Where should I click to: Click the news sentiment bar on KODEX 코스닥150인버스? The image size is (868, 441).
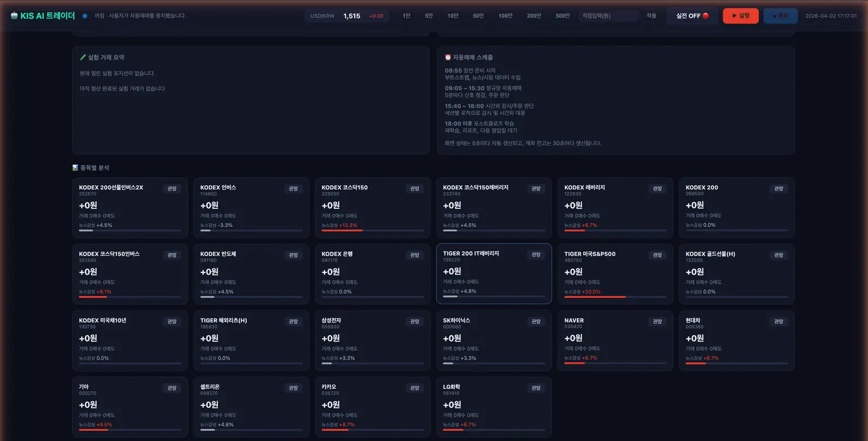tap(130, 297)
